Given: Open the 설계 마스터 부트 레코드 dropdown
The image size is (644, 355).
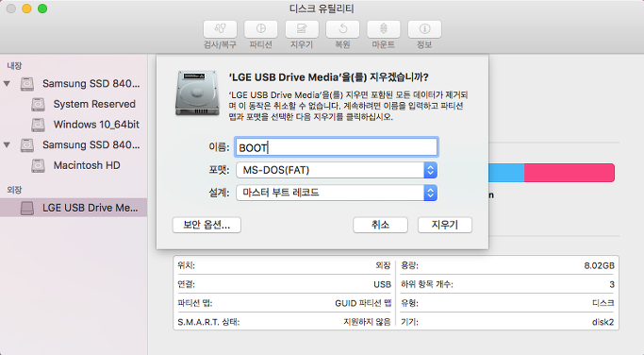Looking at the screenshot, I should [x=337, y=193].
